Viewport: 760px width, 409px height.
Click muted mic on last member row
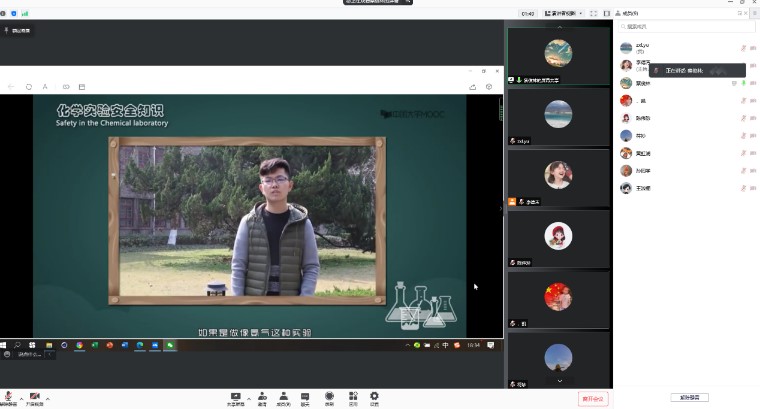pyautogui.click(x=743, y=188)
